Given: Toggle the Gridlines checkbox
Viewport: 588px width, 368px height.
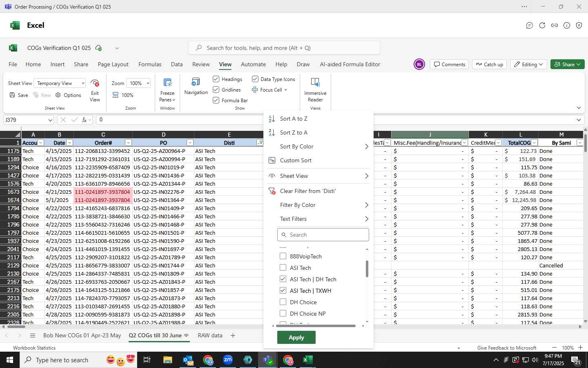Looking at the screenshot, I should 216,90.
